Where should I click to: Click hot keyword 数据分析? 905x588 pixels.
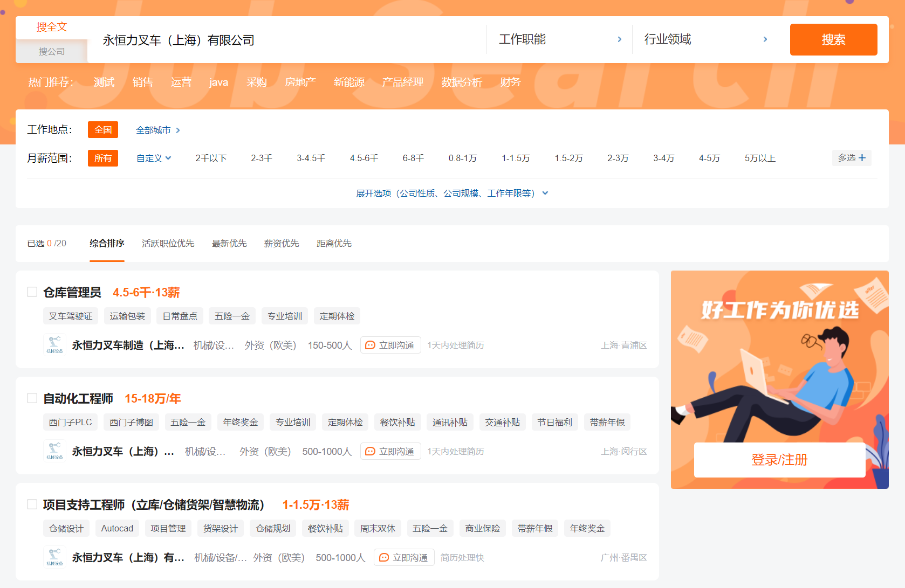462,82
